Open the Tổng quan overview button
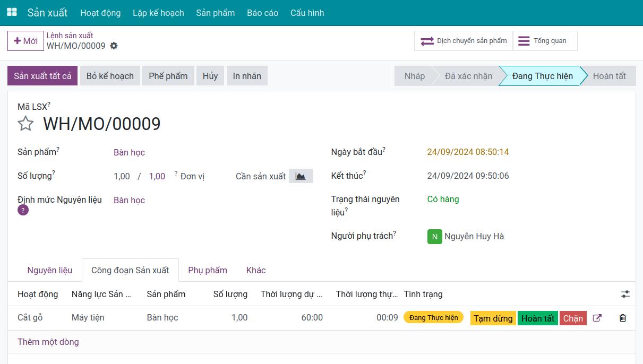Viewport: 643px width, 364px height. (545, 41)
